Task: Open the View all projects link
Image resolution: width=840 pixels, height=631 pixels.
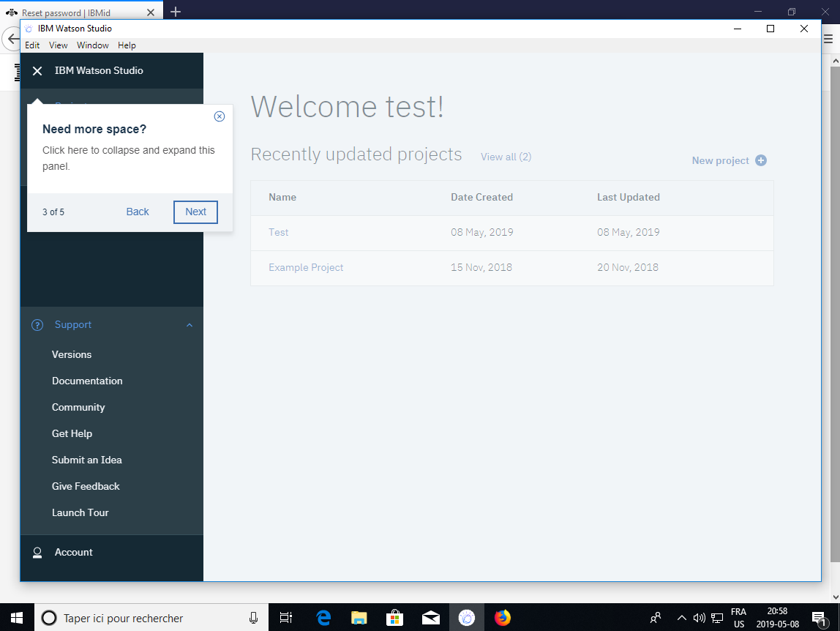Action: point(506,157)
